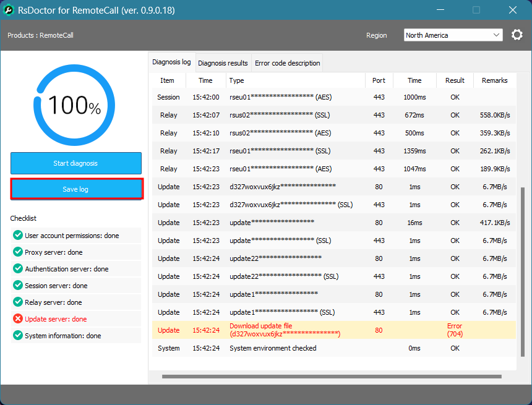The height and width of the screenshot is (405, 532).
Task: Click the 'Error (704)' result cell
Action: click(x=455, y=330)
